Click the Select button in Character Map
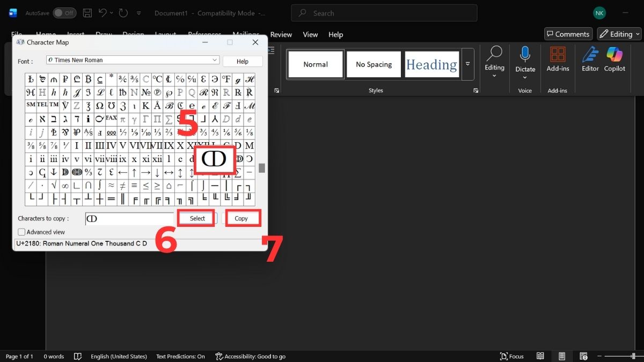Image resolution: width=644 pixels, height=362 pixels. pos(196,218)
